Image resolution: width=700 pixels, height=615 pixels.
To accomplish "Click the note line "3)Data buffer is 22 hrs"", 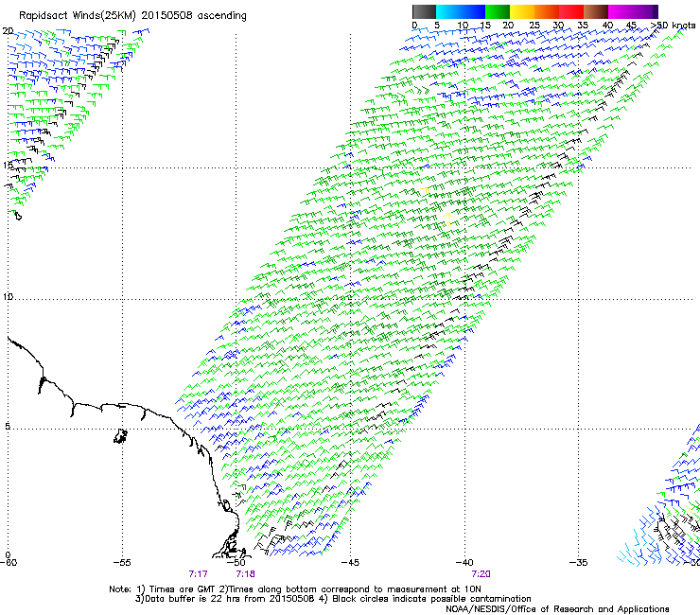I will click(333, 599).
